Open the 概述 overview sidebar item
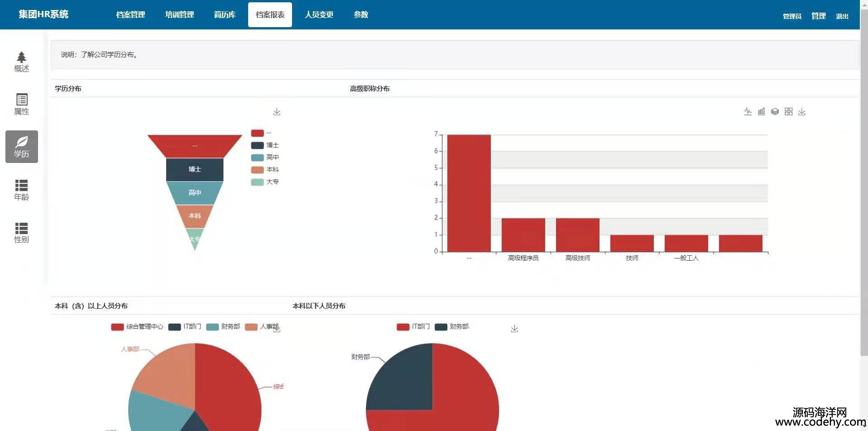Viewport: 868px width, 431px height. pyautogui.click(x=21, y=62)
